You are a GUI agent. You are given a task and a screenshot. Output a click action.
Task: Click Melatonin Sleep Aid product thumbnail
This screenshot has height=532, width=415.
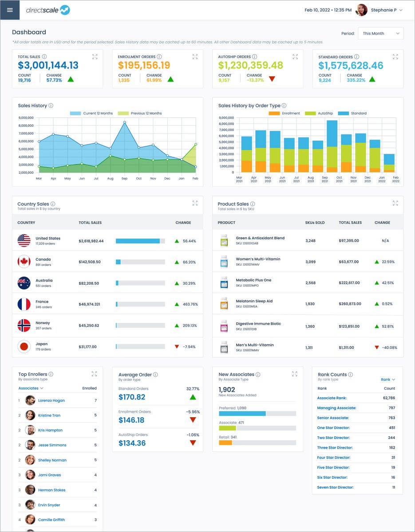[224, 304]
